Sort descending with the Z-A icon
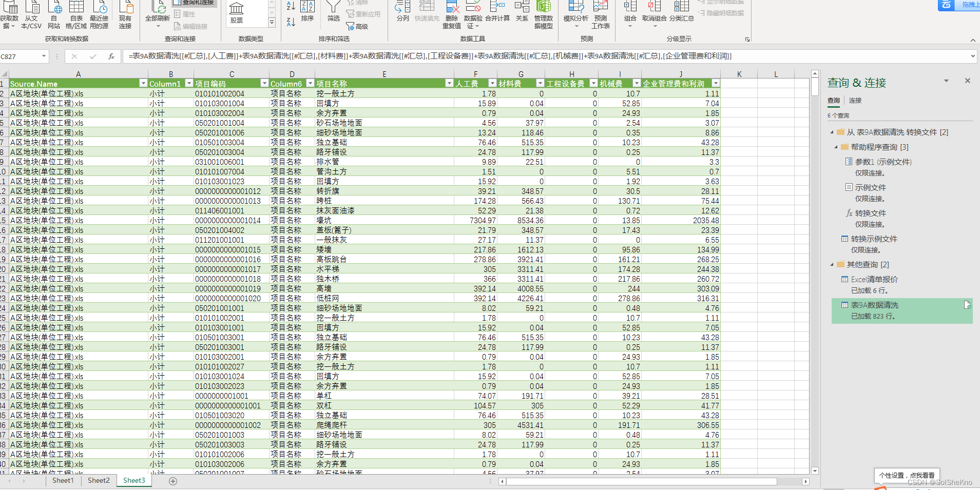980x490 pixels. coord(291,22)
